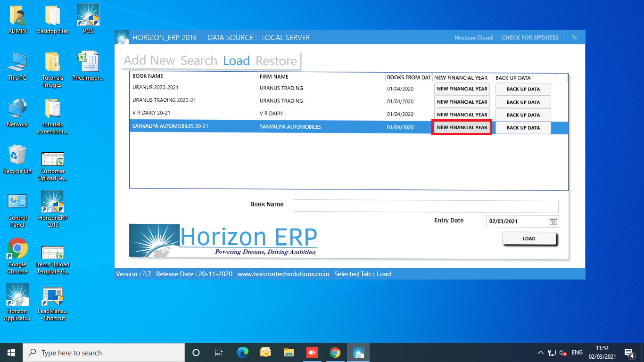This screenshot has height=362, width=644.
Task: Expand hidden icons in the system tray
Action: pyautogui.click(x=540, y=352)
